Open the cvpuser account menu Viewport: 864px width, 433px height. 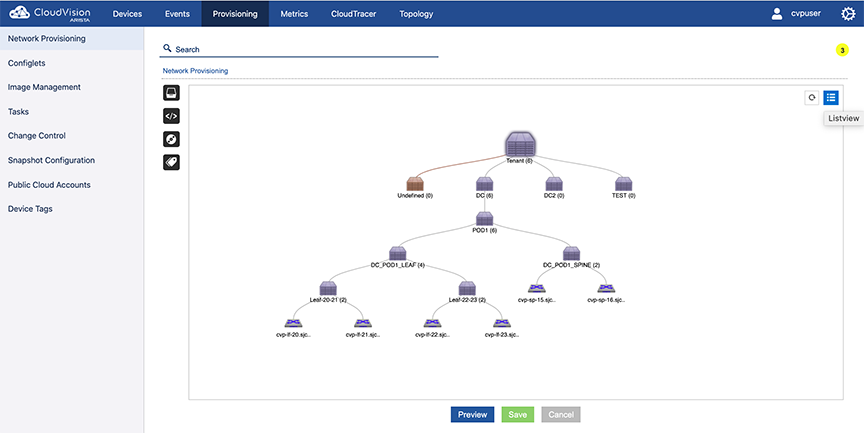[796, 13]
